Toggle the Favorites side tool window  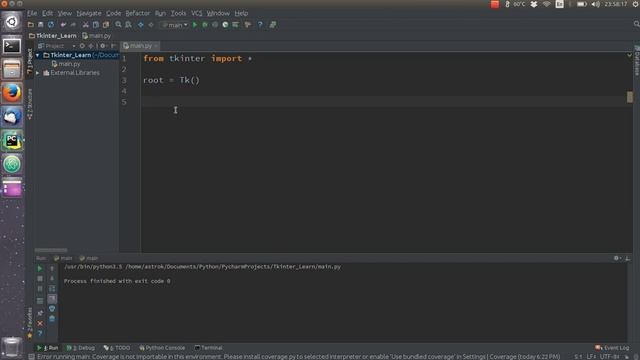30,323
